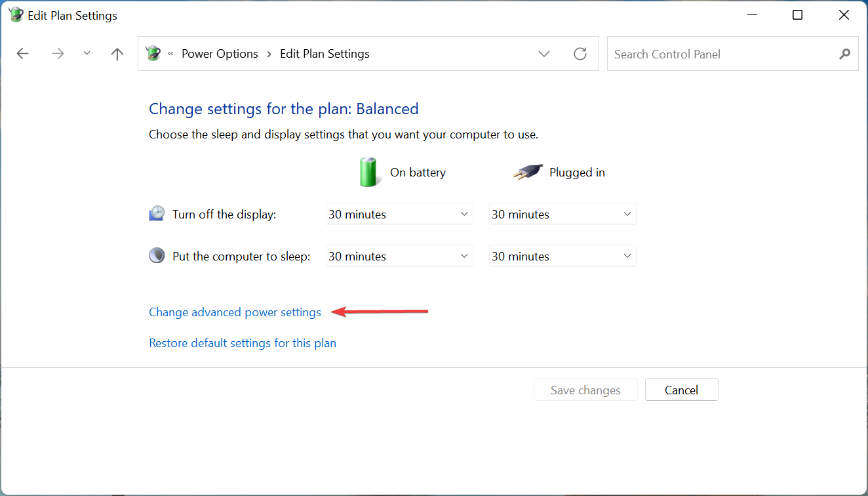Open the recent locations chevron
868x496 pixels.
pyautogui.click(x=87, y=54)
